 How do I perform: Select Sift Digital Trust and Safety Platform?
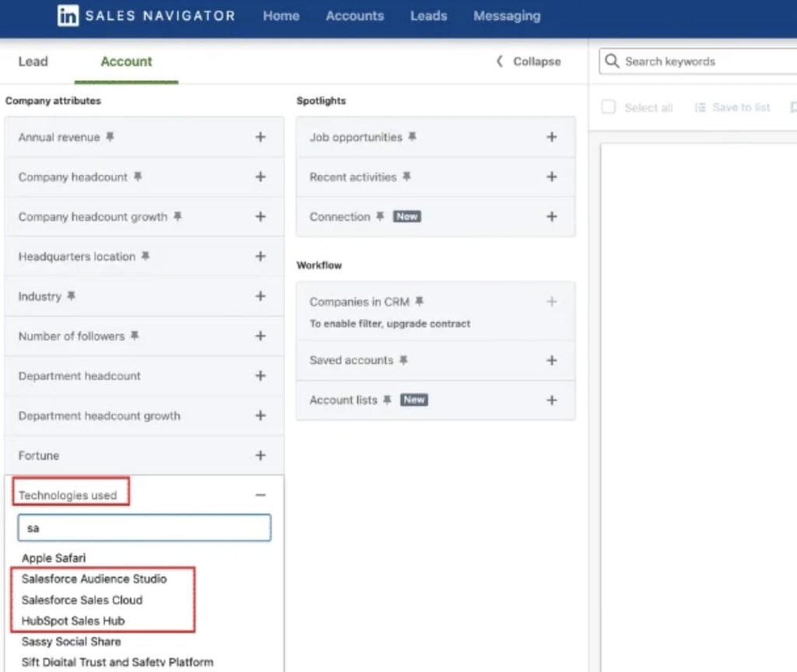[118, 662]
